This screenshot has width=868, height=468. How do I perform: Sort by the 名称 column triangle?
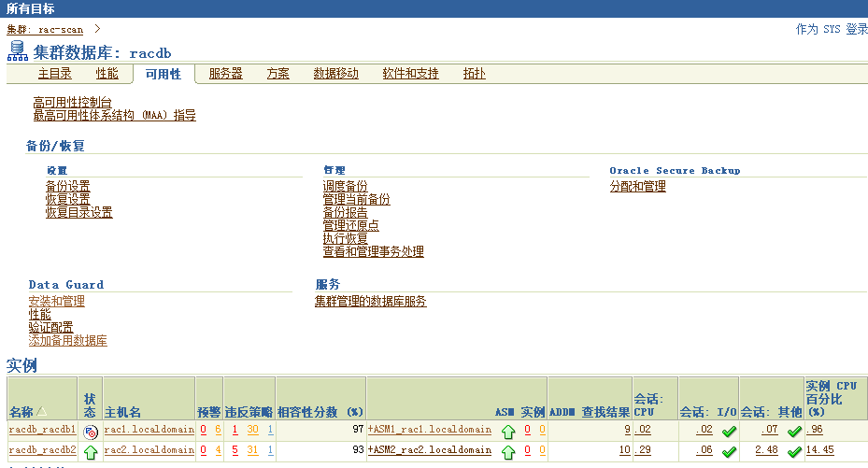[x=41, y=412]
